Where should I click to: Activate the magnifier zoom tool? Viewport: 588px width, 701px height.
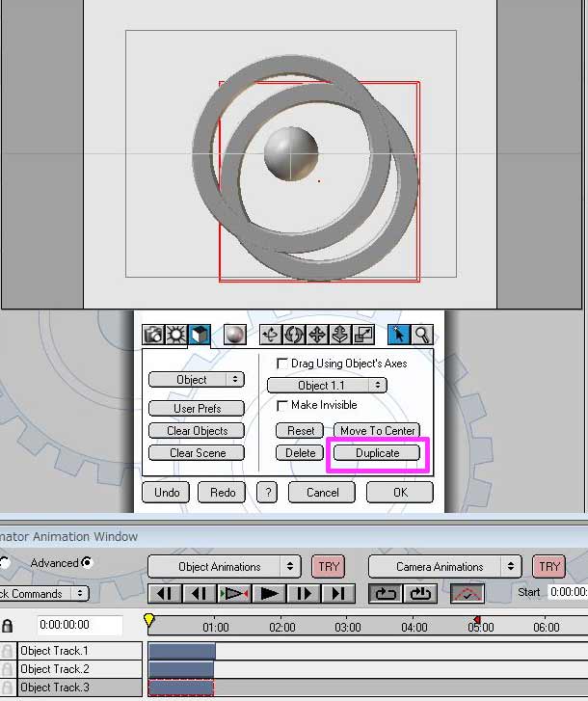coord(422,335)
